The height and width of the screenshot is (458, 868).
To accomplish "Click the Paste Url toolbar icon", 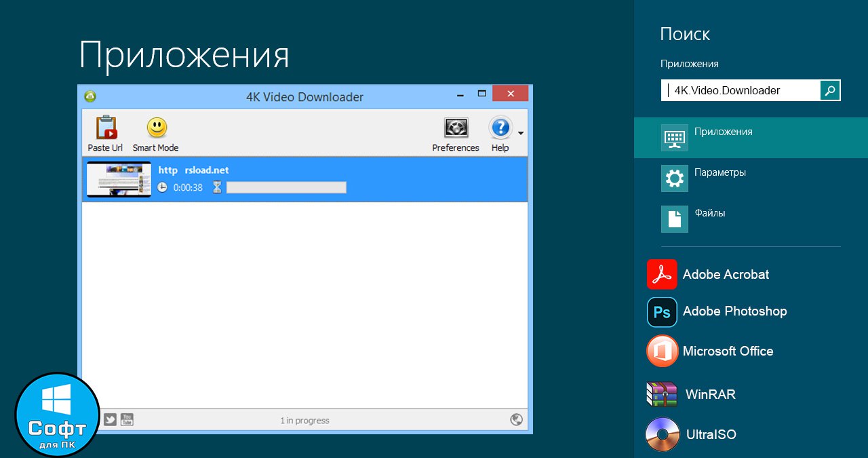I will click(x=105, y=128).
